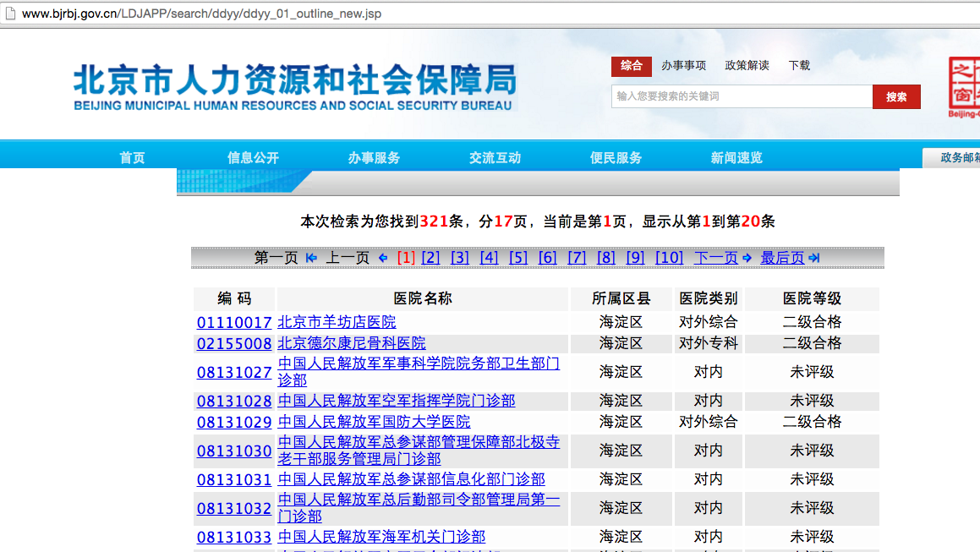980x552 pixels.
Task: Open hospital code 02155008 link
Action: click(x=234, y=344)
